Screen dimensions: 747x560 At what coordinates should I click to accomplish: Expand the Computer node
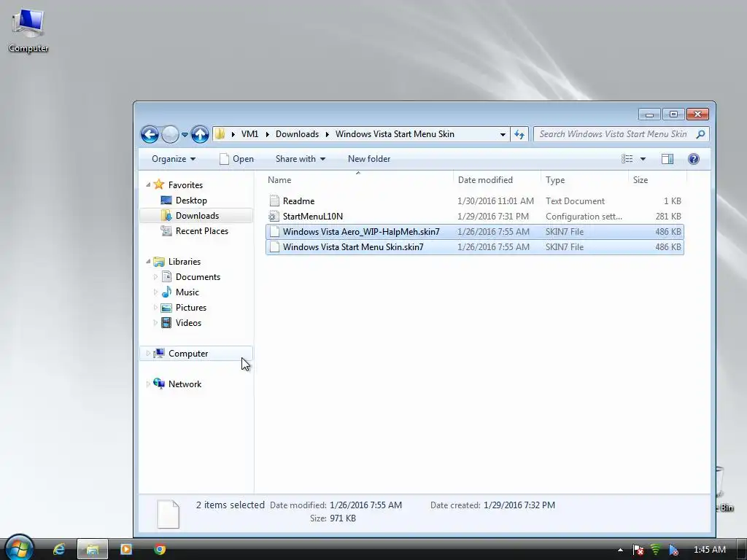(148, 354)
